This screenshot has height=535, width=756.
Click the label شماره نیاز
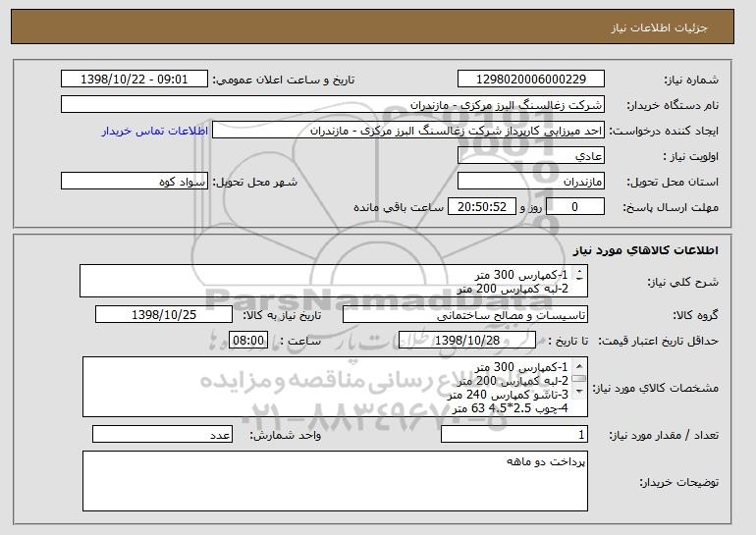pos(691,80)
